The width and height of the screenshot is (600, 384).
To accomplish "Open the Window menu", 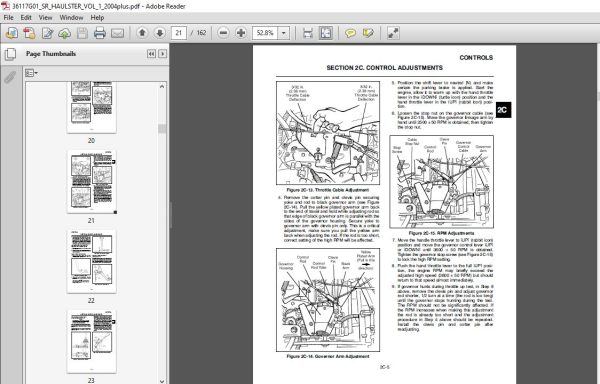I will point(71,18).
